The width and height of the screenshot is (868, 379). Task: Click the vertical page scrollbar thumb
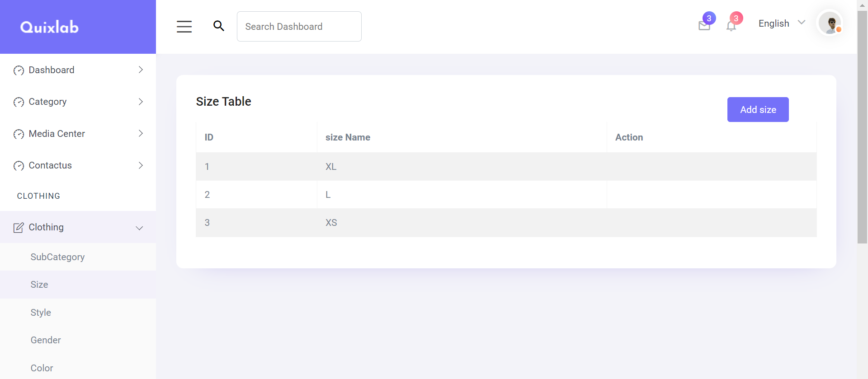(x=862, y=126)
